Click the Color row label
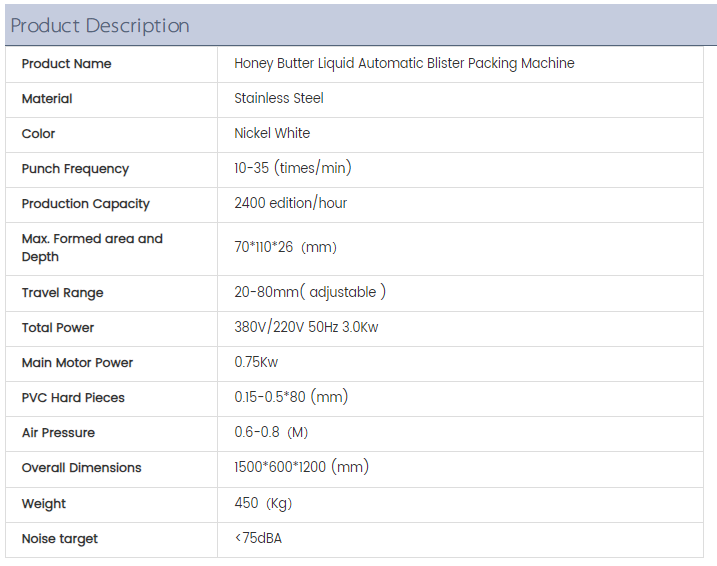 point(39,134)
